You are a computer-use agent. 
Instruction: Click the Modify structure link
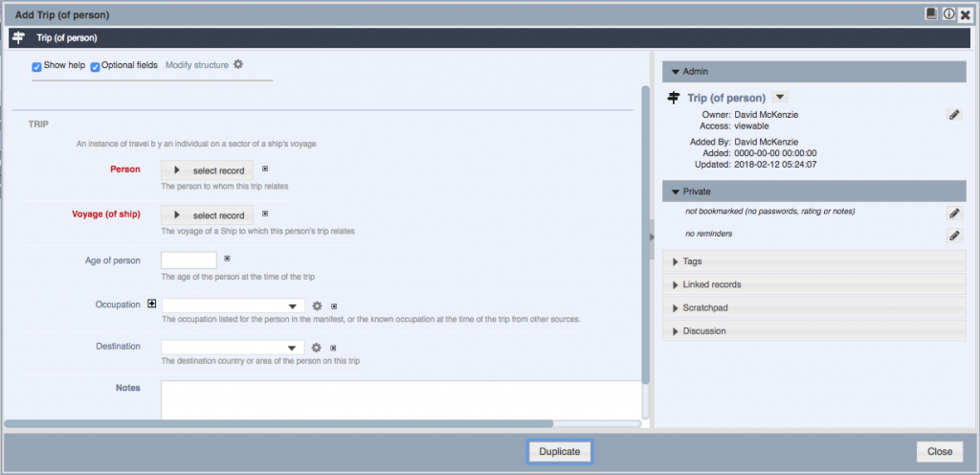pos(197,65)
